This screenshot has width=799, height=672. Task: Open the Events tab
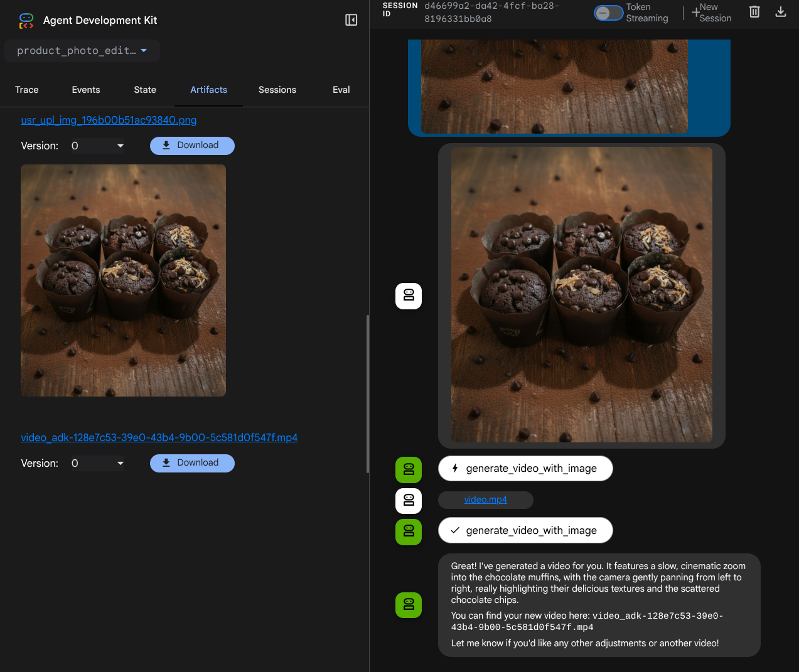click(86, 90)
